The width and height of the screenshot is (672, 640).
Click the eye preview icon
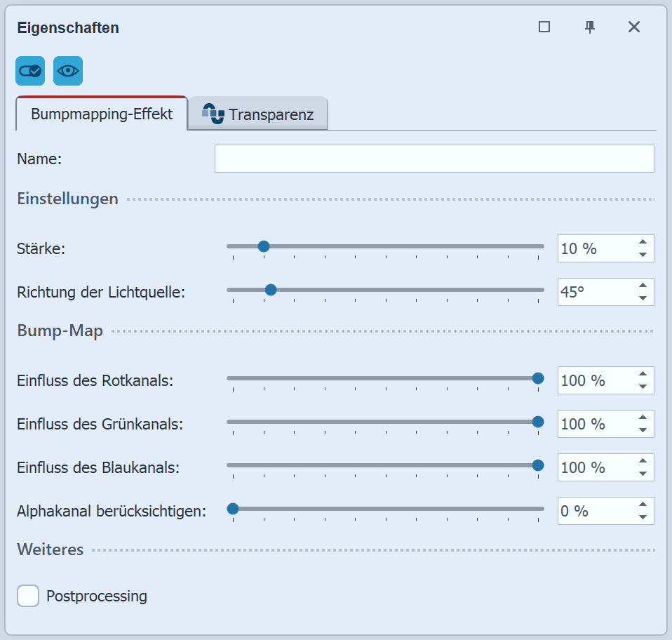click(67, 71)
